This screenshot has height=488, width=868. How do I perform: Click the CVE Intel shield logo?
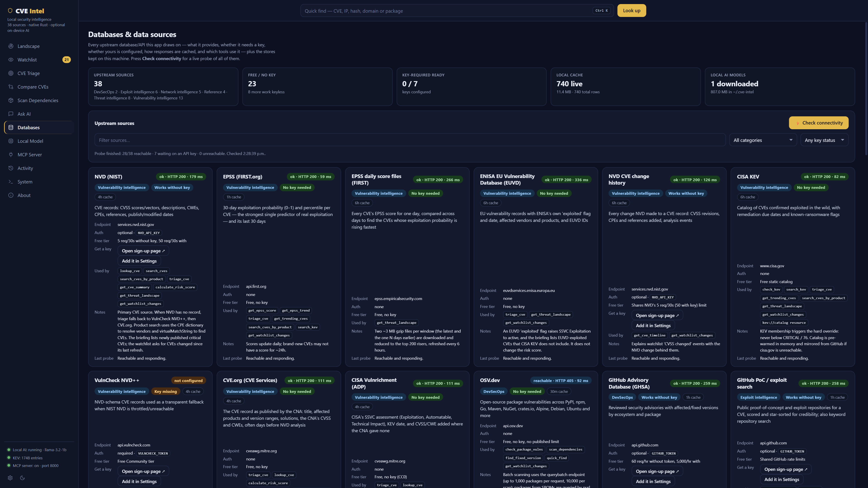(10, 11)
